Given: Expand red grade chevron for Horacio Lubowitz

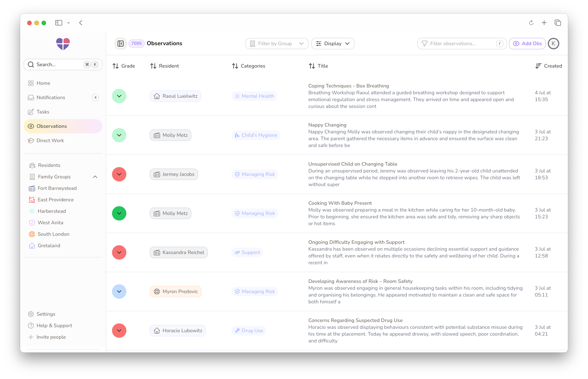Looking at the screenshot, I should pos(119,331).
